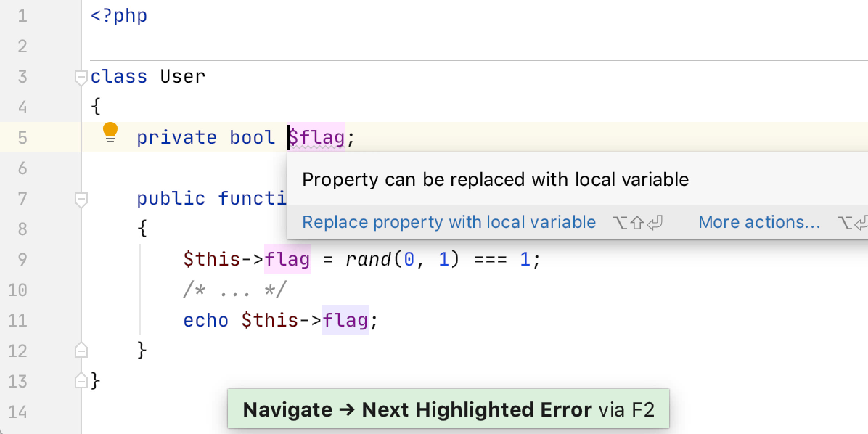Open More actions in the intention popup
Image resolution: width=868 pixels, height=434 pixels.
point(759,222)
